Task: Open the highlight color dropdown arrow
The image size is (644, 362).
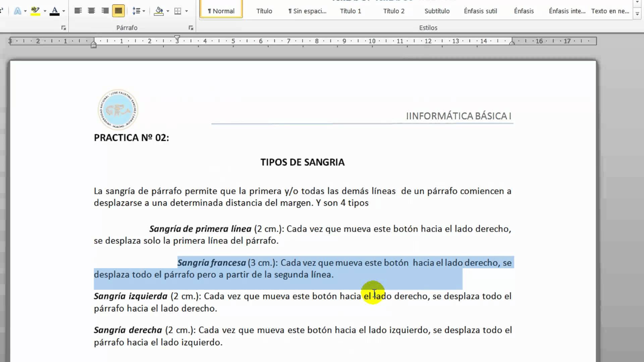Action: tap(45, 11)
